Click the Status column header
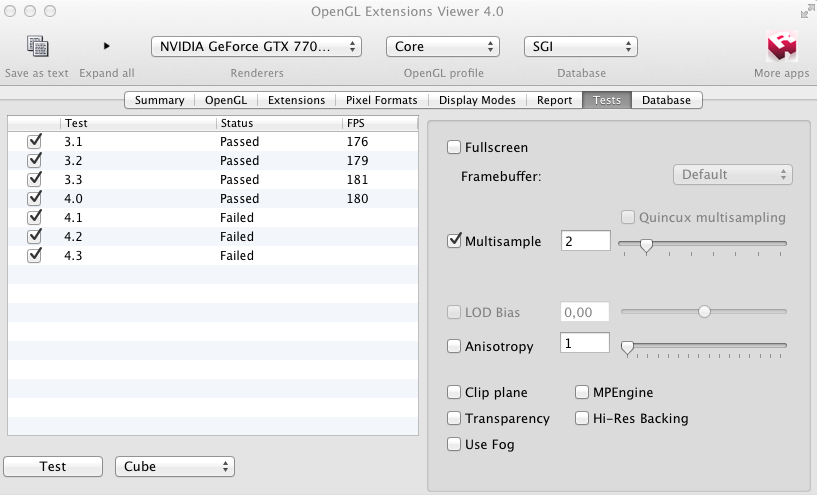Image resolution: width=817 pixels, height=495 pixels. pos(279,123)
